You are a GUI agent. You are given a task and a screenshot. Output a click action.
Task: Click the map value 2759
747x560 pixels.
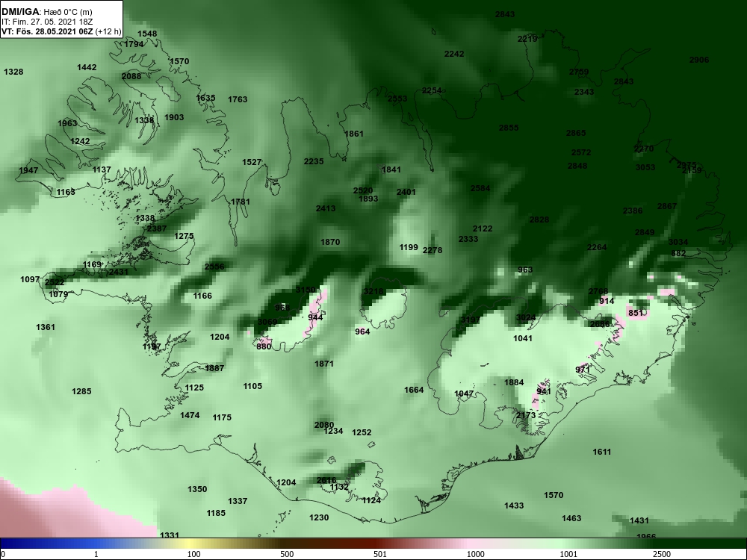pyautogui.click(x=579, y=72)
